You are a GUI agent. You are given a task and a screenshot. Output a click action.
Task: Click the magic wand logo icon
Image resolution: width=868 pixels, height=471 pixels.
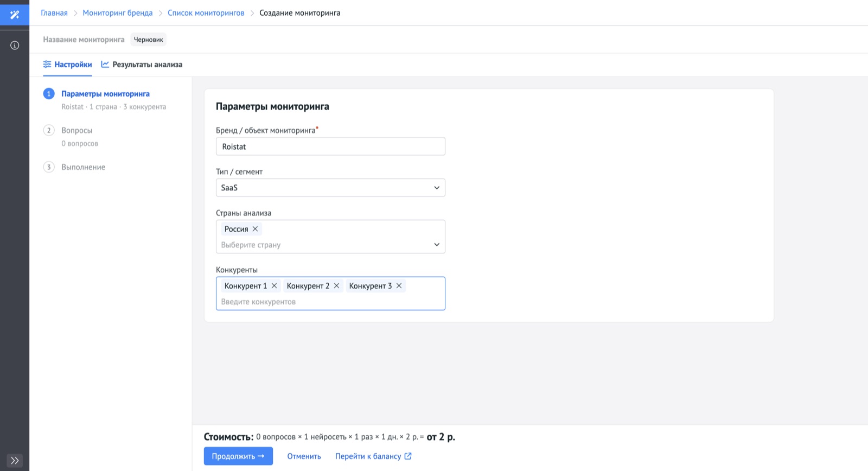(15, 15)
